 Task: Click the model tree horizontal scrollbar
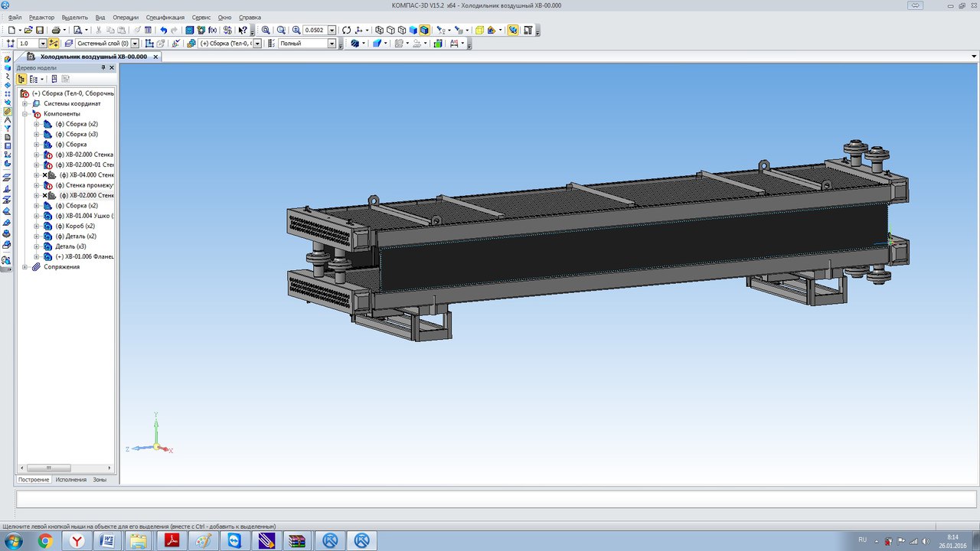47,468
